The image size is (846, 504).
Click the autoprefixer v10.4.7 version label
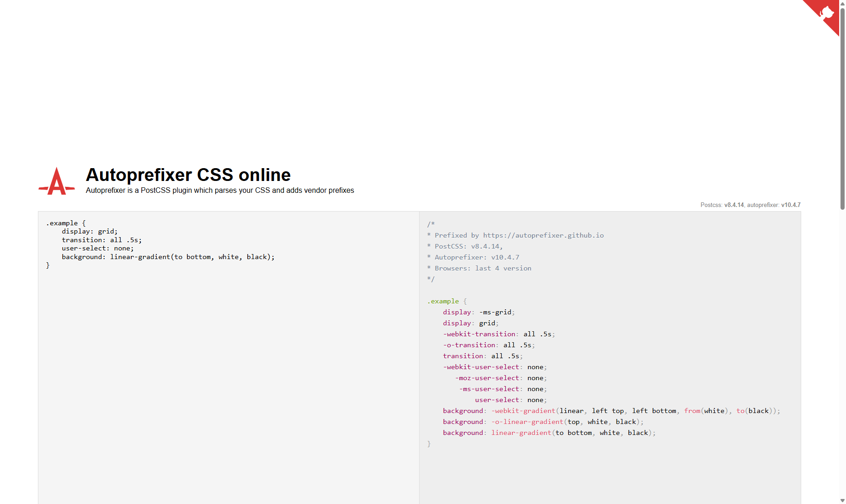coord(774,205)
